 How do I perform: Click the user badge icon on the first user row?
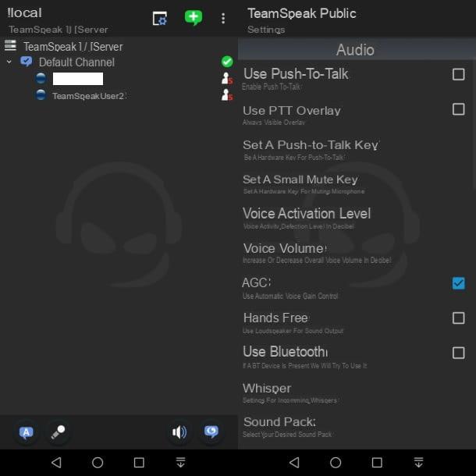227,79
